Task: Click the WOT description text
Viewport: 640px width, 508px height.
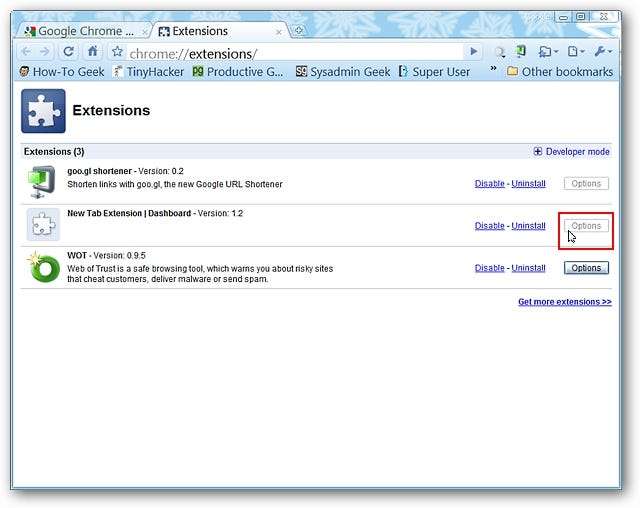Action: (200, 274)
